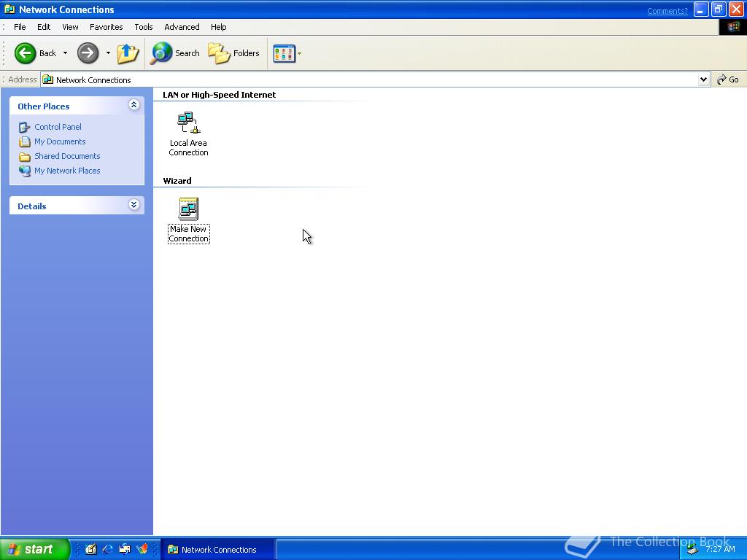Collapse the Other Places panel
Viewport: 747px width, 560px height.
point(133,105)
